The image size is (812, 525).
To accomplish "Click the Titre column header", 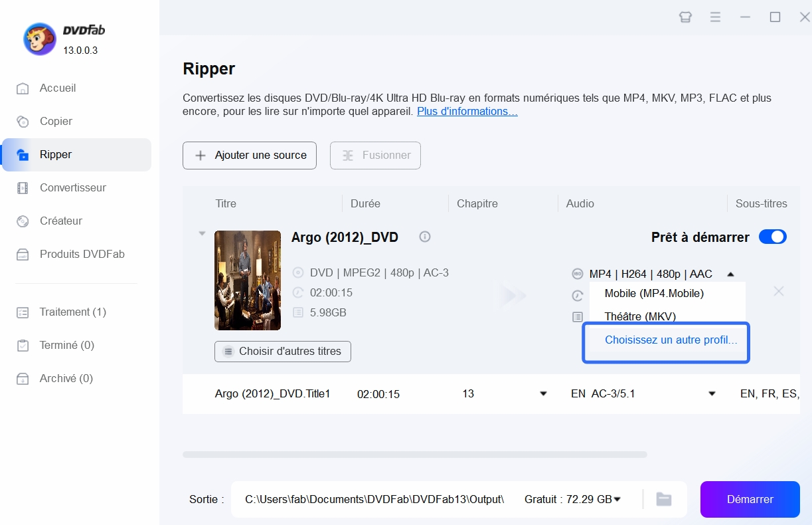I will pos(226,203).
